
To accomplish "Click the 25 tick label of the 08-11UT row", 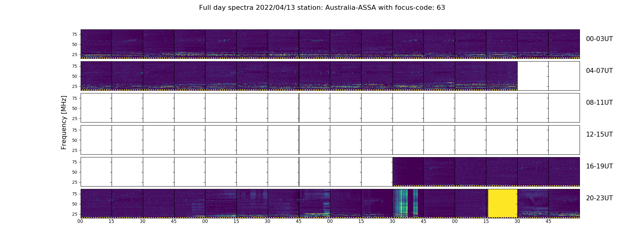I will (x=75, y=119).
